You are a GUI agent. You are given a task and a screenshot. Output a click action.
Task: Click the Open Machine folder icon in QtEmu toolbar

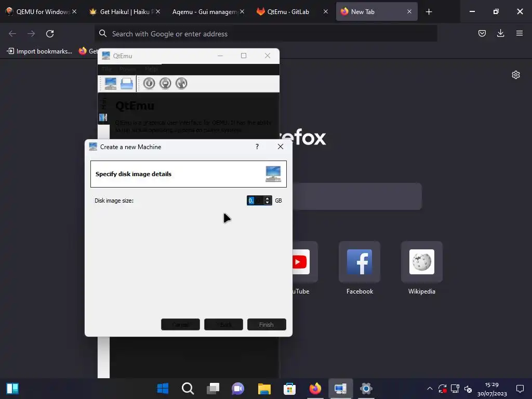[x=127, y=83]
